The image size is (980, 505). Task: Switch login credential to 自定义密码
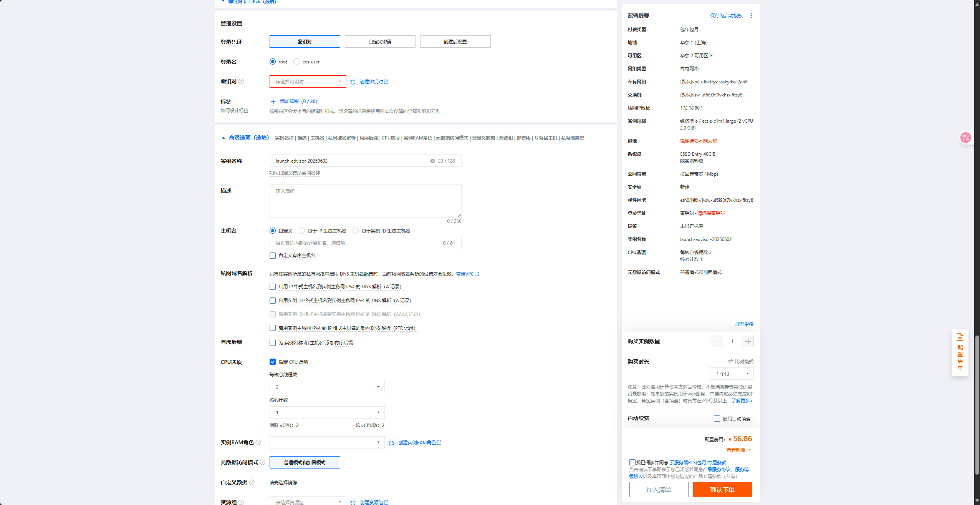click(x=380, y=42)
